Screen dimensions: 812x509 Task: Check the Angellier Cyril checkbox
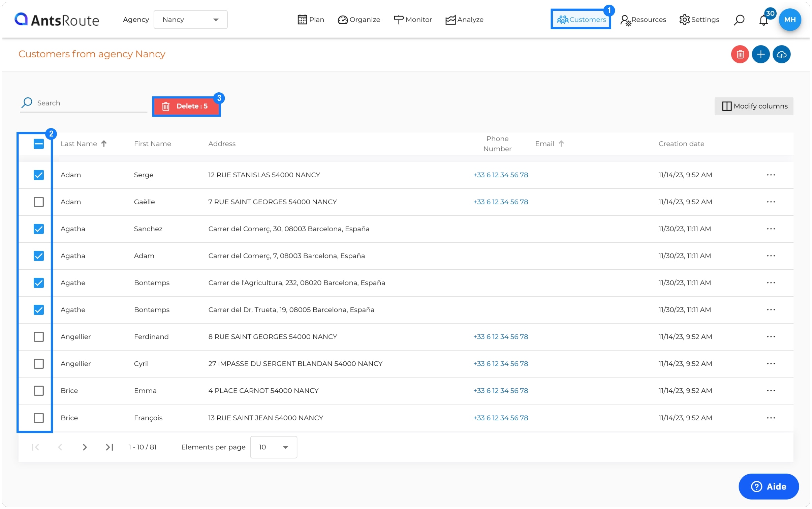point(39,364)
